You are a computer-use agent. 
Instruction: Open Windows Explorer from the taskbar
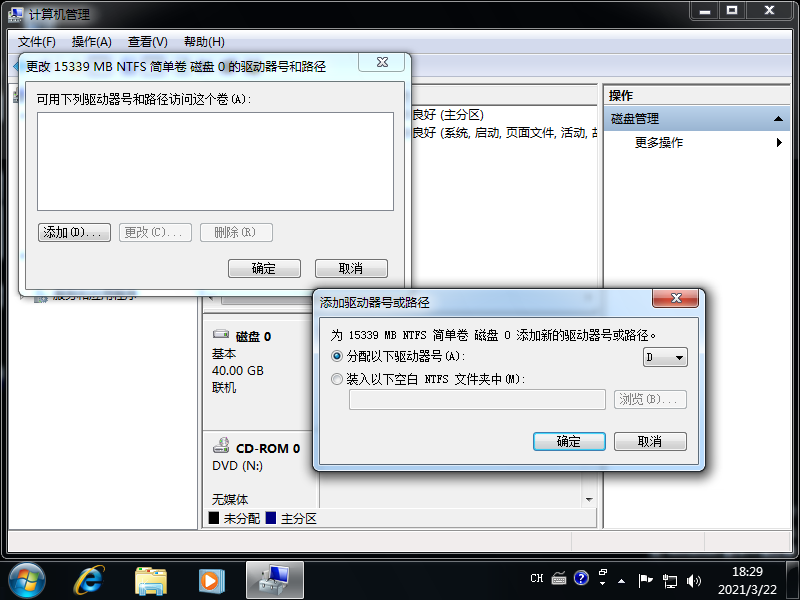click(x=151, y=578)
